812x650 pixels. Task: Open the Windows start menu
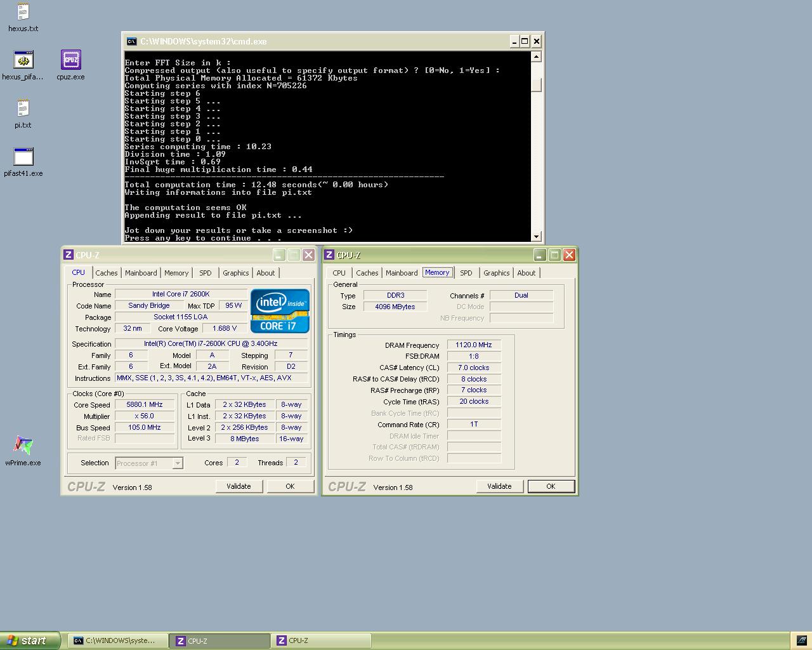coord(30,640)
